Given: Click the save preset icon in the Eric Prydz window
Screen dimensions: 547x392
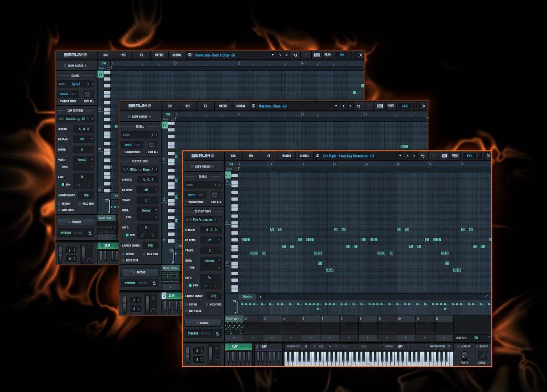Looking at the screenshot, I should [x=317, y=156].
